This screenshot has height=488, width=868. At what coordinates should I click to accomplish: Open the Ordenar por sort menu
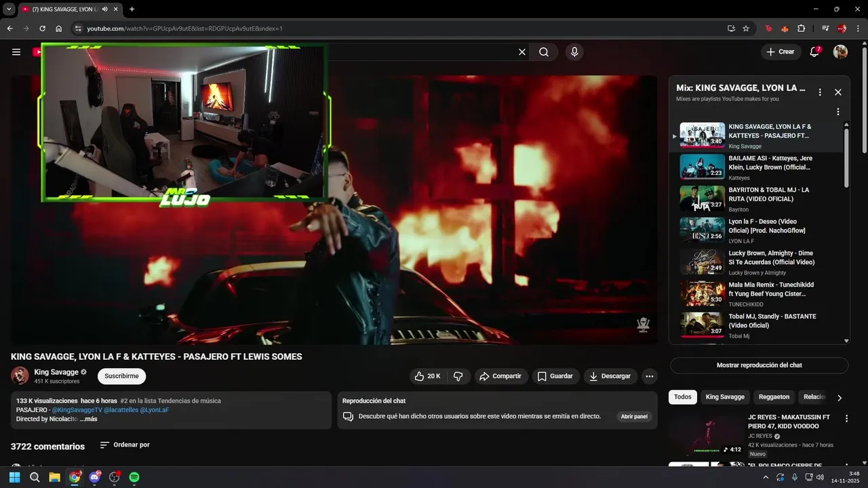coord(125,445)
